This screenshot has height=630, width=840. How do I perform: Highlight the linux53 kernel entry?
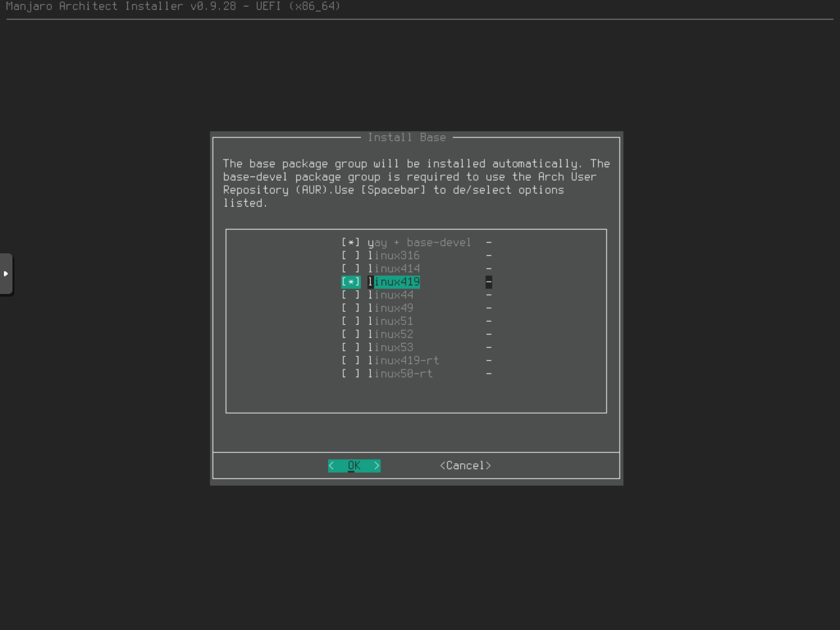tap(390, 348)
